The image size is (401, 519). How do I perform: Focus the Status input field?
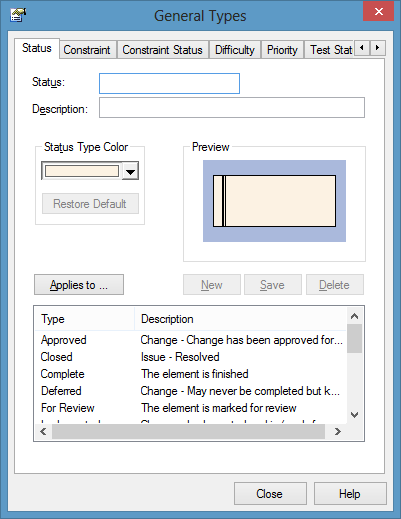click(x=169, y=83)
